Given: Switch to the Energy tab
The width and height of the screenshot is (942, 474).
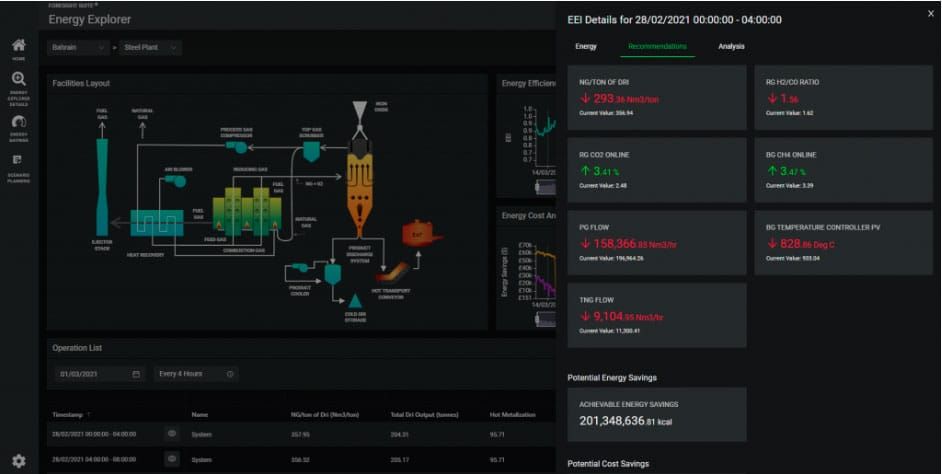Looking at the screenshot, I should pos(586,47).
